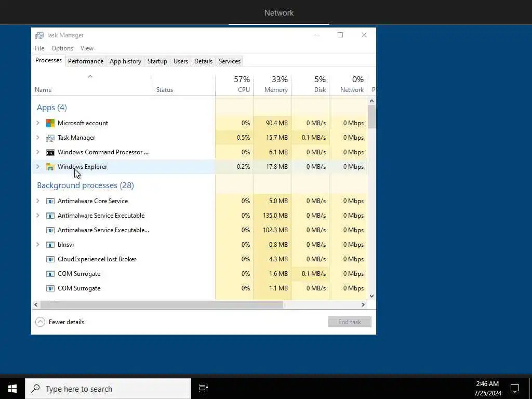Click the vertical scrollbar down arrow
The image size is (532, 399).
coord(371,296)
